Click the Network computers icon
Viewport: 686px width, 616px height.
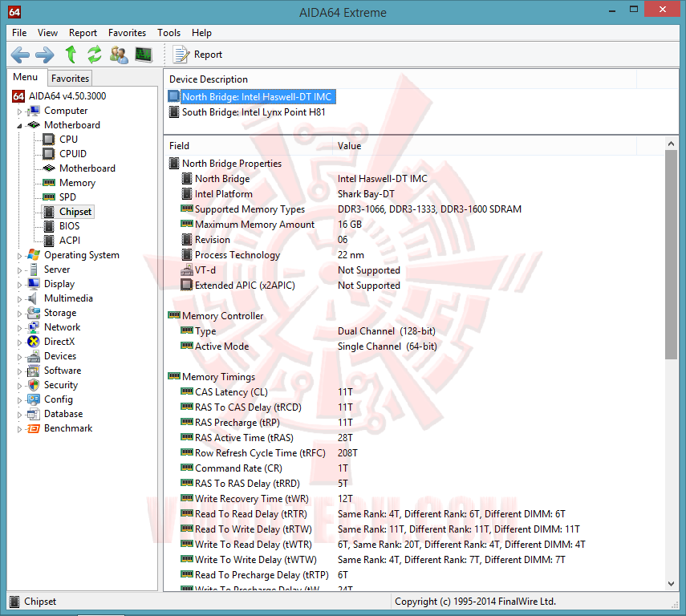33,326
